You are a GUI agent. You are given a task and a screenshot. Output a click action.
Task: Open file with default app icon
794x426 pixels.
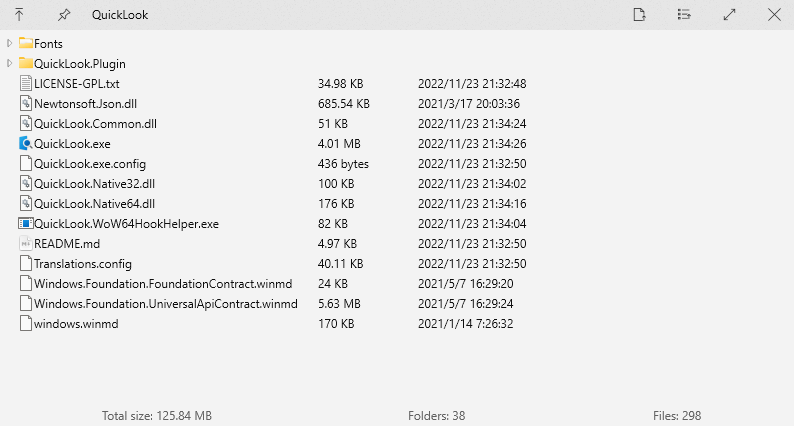point(640,15)
